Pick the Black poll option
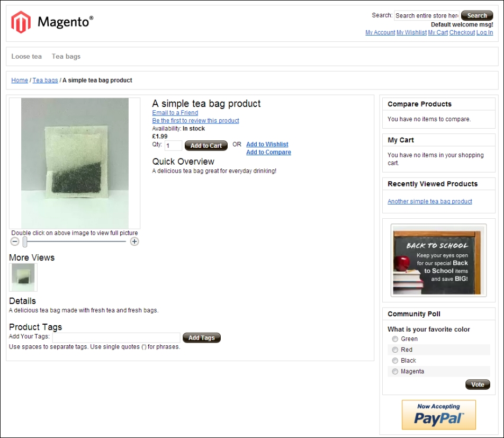The image size is (504, 438). pos(395,361)
